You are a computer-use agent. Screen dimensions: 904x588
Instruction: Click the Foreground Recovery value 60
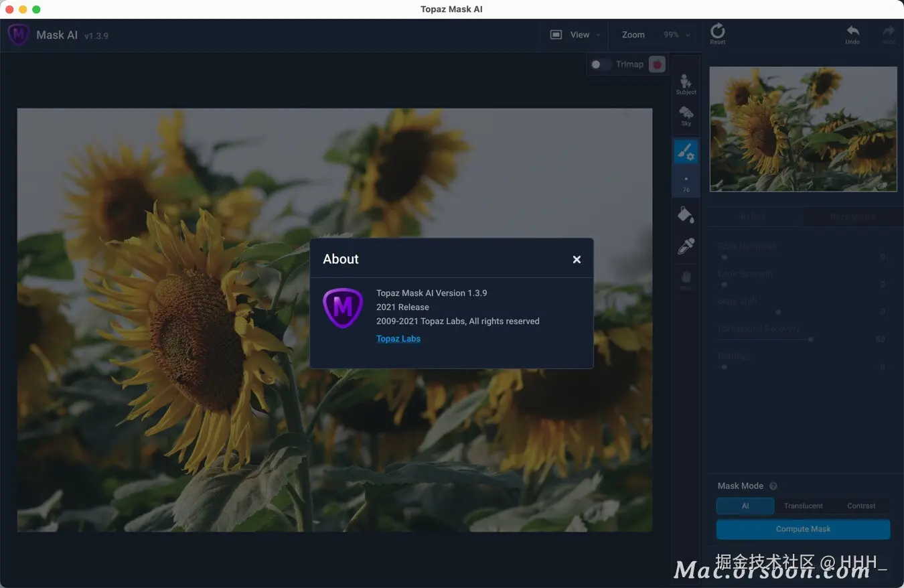coord(880,340)
